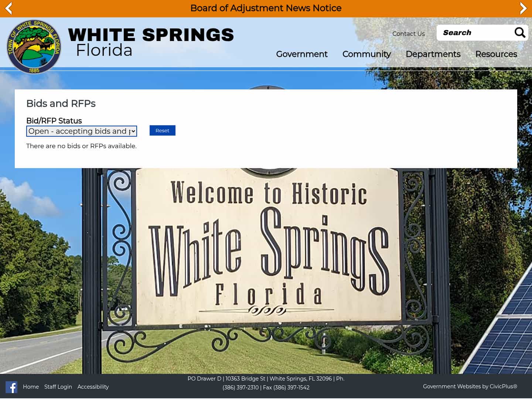
Task: Click the search magnifying glass icon
Action: (x=519, y=33)
